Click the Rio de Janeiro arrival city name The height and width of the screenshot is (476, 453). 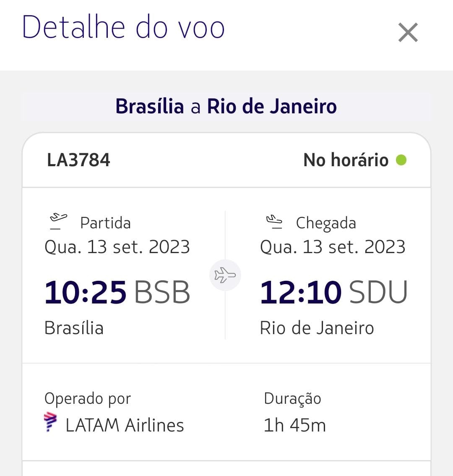point(317,328)
